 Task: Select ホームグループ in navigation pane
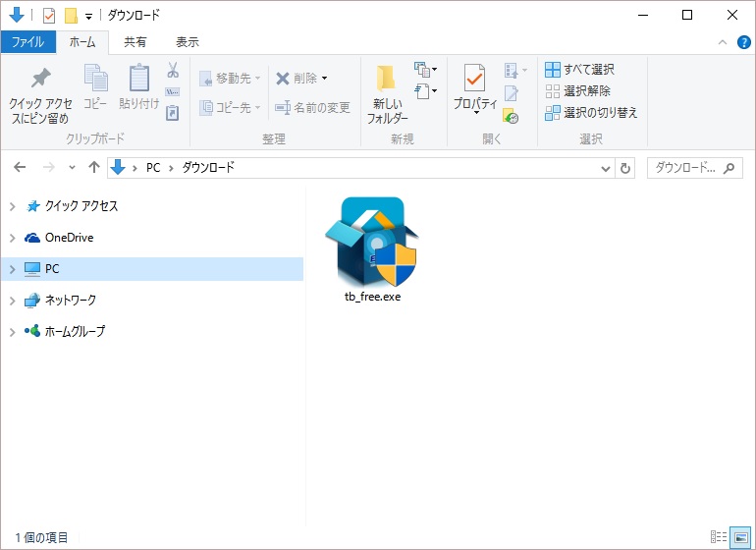(x=75, y=331)
